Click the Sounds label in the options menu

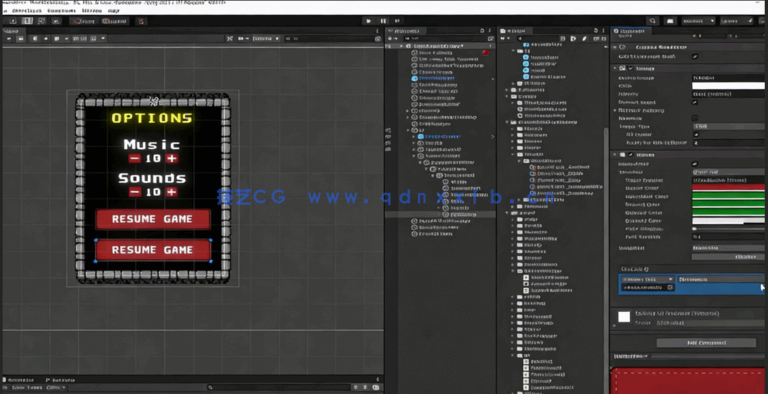(152, 178)
